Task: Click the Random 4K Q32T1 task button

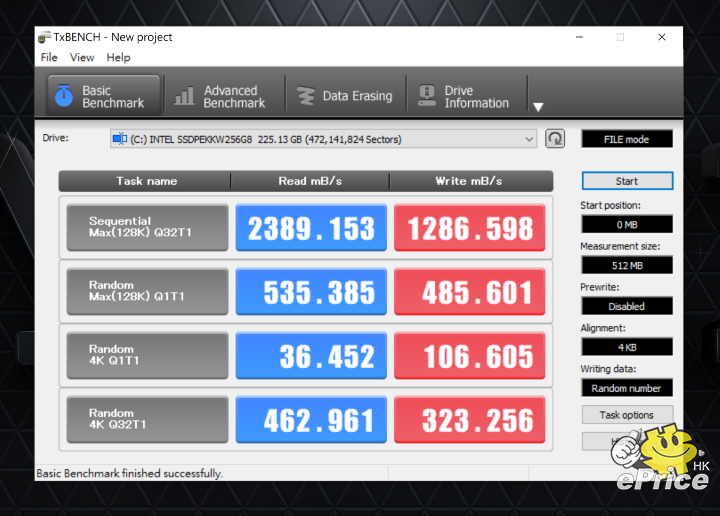Action: [147, 420]
